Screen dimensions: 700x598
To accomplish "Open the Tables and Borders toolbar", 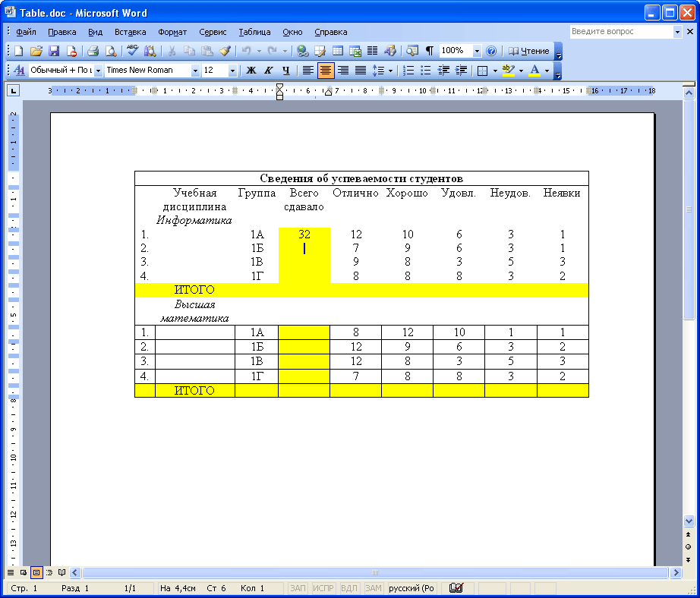I will tap(320, 51).
